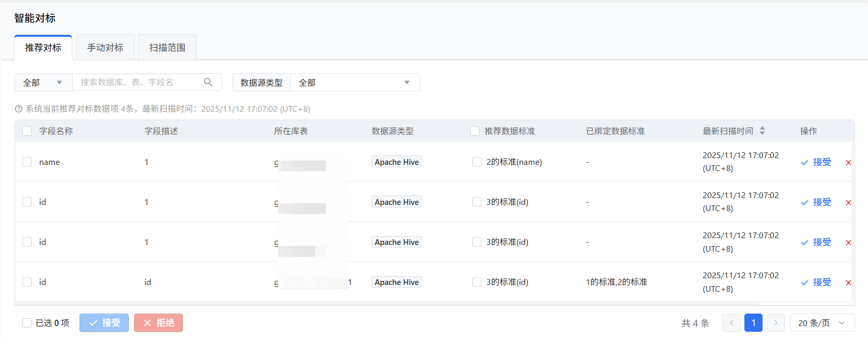Screen dimensions: 868x338
Task: Reject the last id row with red X
Action: (x=848, y=283)
